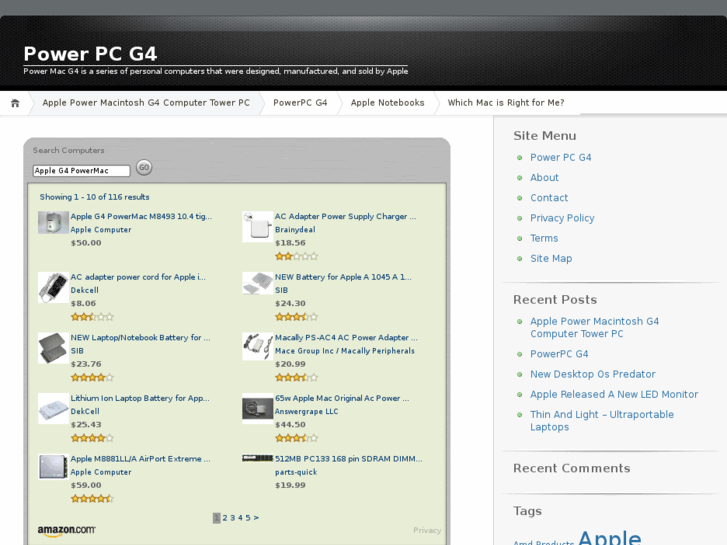This screenshot has width=727, height=545.
Task: Click the next page arrow in pagination
Action: (x=256, y=518)
